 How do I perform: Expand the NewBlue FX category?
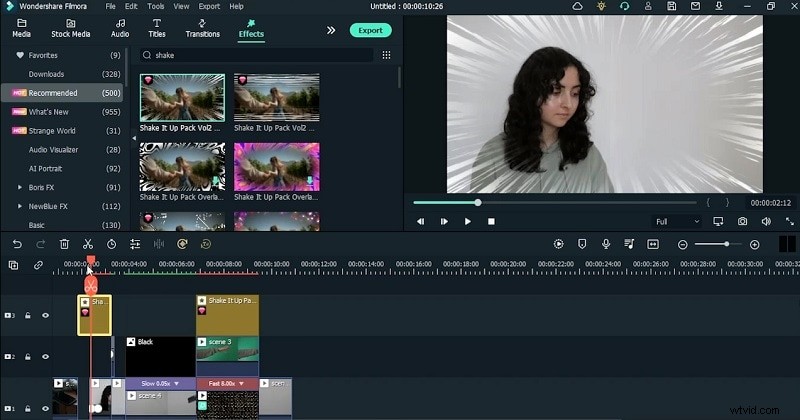tap(20, 206)
